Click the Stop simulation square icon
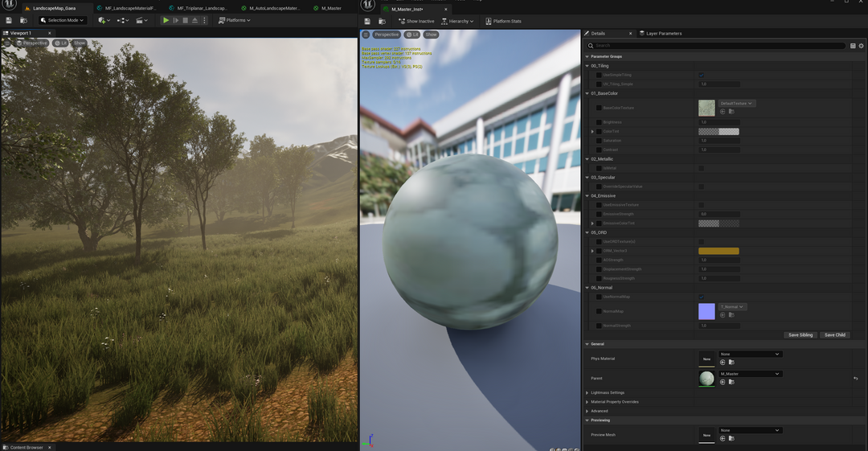 tap(185, 20)
